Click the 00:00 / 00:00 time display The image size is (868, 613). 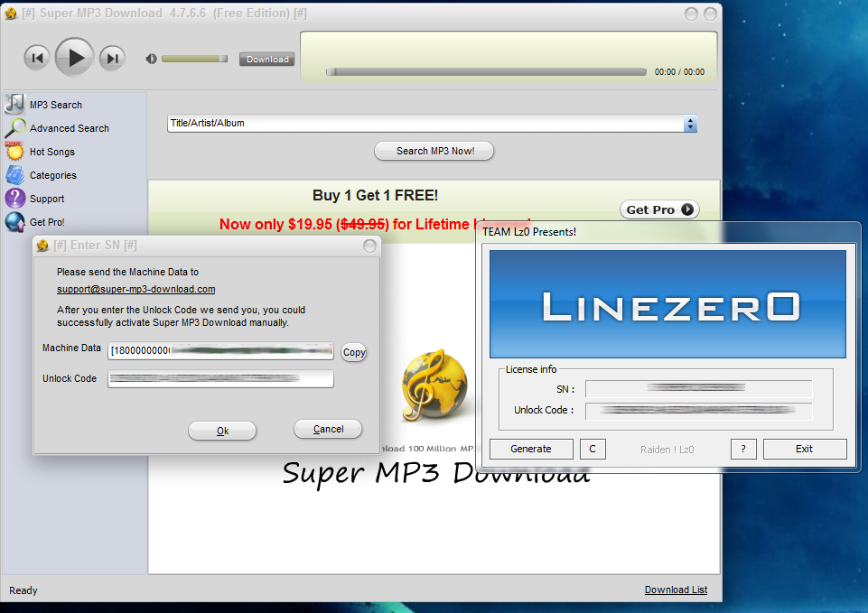(679, 72)
